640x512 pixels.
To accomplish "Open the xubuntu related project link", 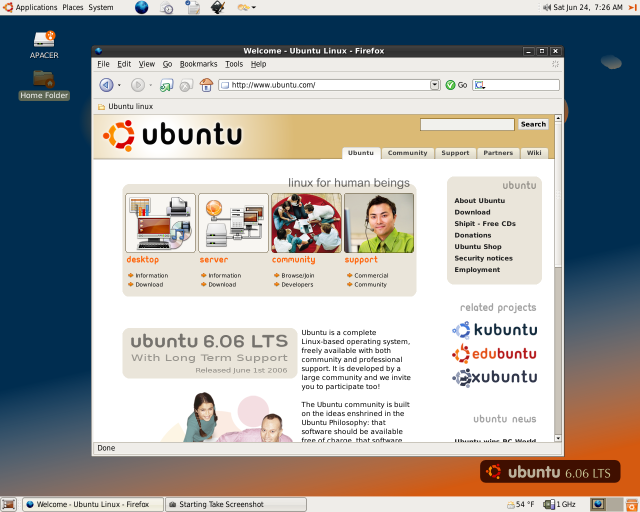I will click(x=495, y=377).
